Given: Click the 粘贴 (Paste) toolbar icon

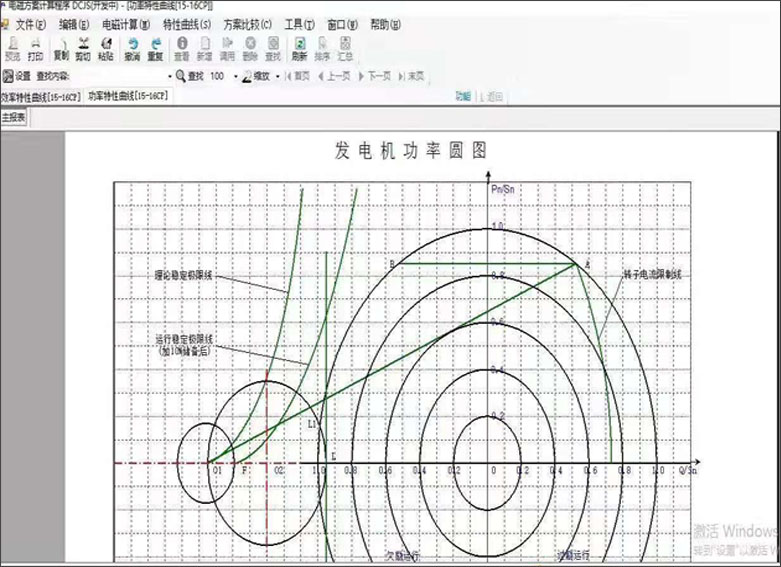Looking at the screenshot, I should [105, 48].
